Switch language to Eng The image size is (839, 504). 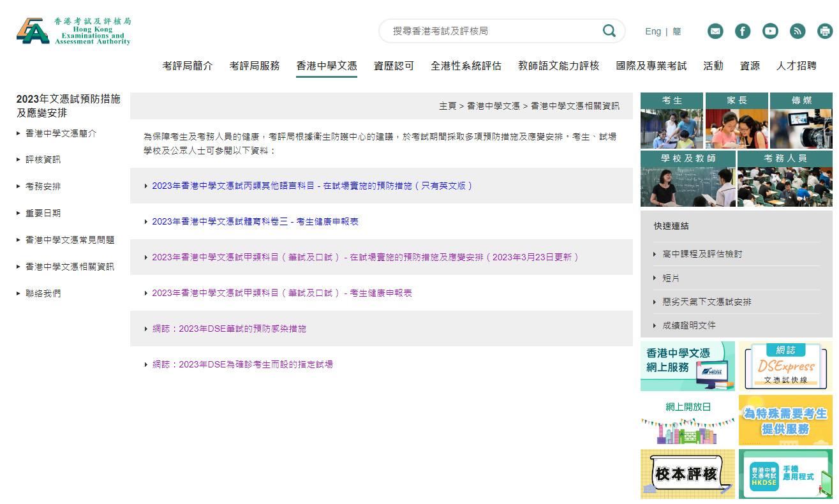653,31
